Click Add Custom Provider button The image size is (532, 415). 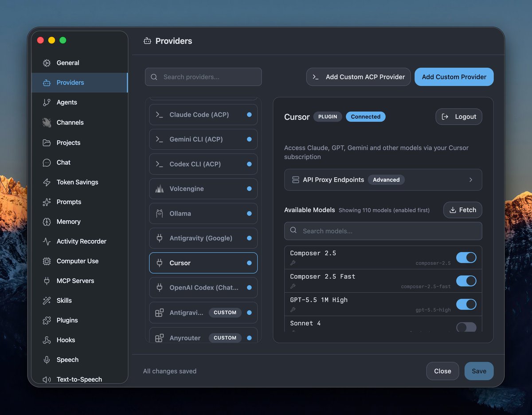pyautogui.click(x=454, y=77)
